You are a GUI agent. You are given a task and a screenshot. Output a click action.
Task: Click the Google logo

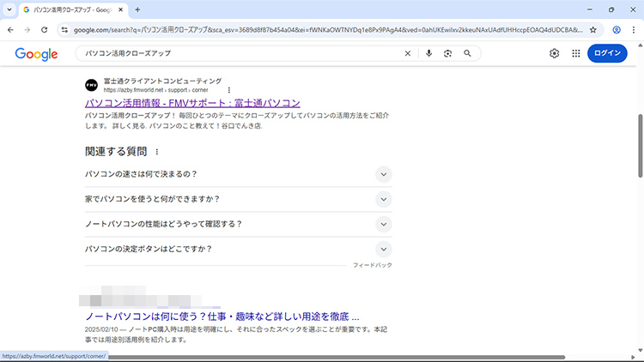[36, 54]
